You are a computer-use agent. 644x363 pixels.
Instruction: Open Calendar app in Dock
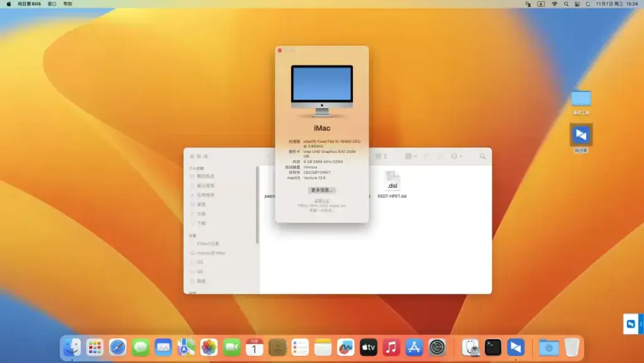click(254, 347)
